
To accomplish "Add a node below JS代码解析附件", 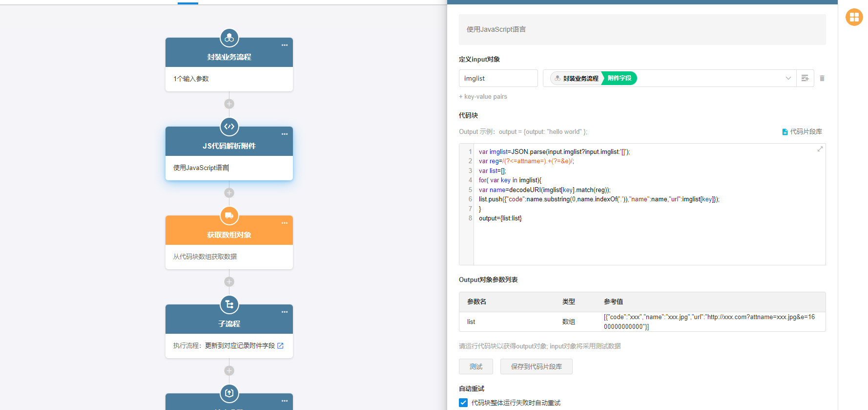I will coord(229,193).
